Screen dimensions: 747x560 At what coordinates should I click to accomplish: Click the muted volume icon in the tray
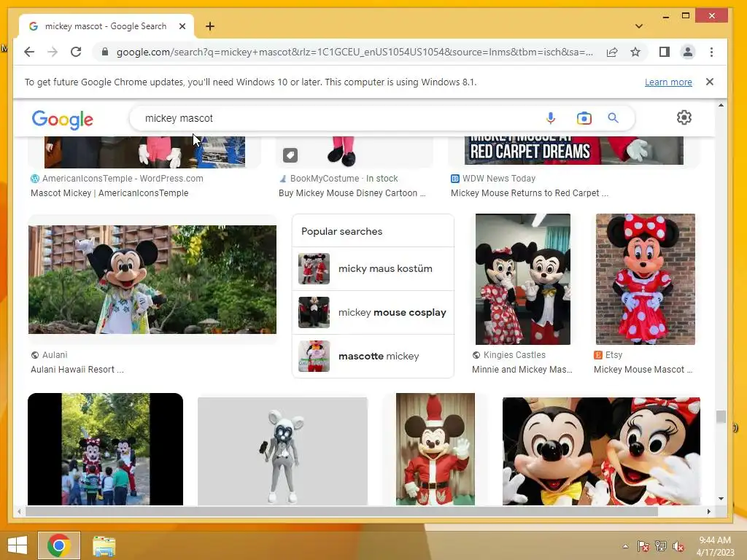point(678,546)
